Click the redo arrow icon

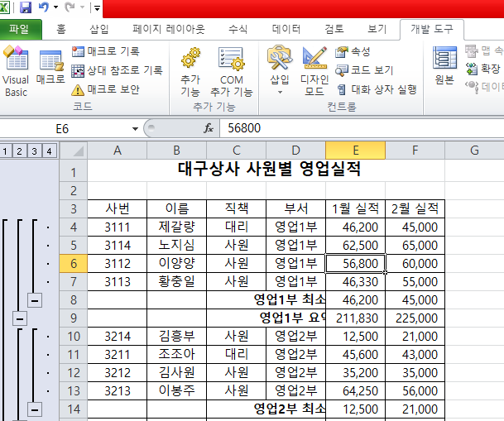click(x=70, y=7)
